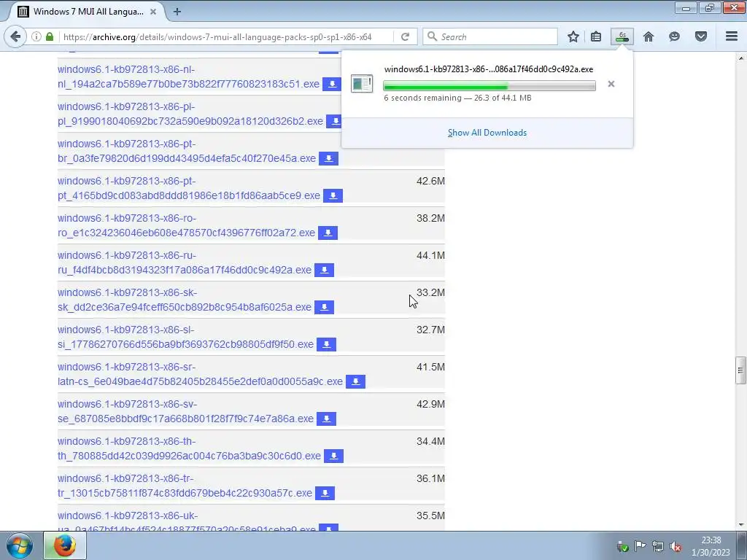The height and width of the screenshot is (560, 747).
Task: Open the x86-ru-ru exe file link
Action: [x=185, y=262]
